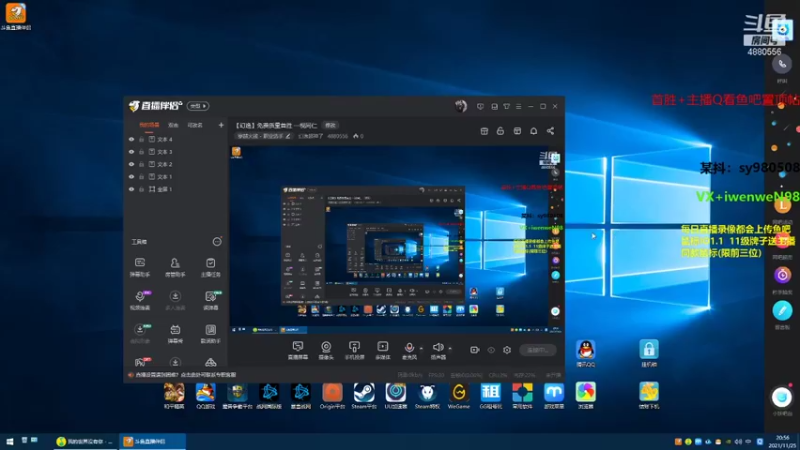Click the message icon next to the avatar

point(480,106)
